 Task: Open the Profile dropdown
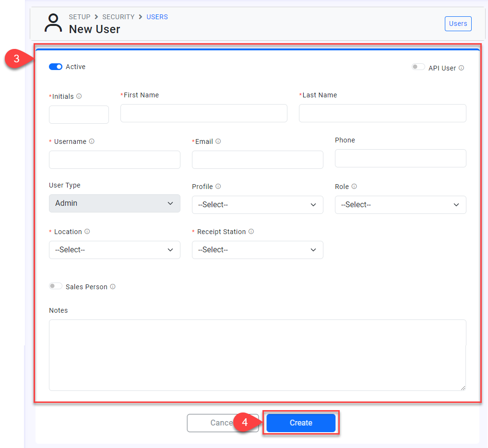(x=257, y=205)
